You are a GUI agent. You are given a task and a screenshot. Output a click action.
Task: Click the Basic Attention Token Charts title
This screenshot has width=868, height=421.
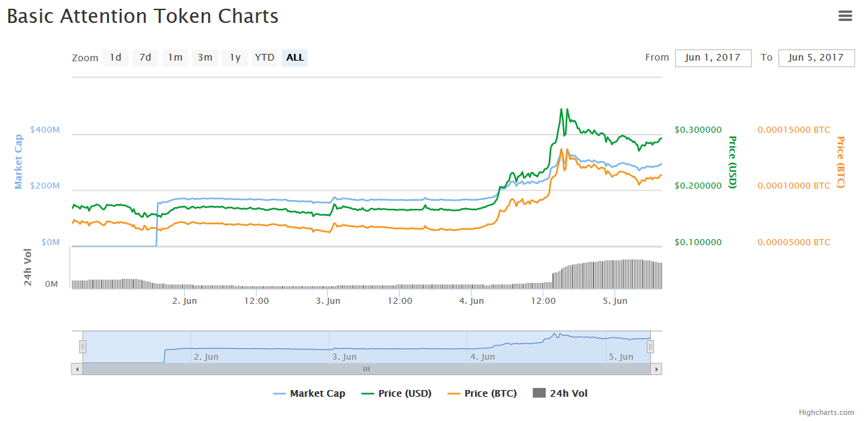pyautogui.click(x=143, y=16)
